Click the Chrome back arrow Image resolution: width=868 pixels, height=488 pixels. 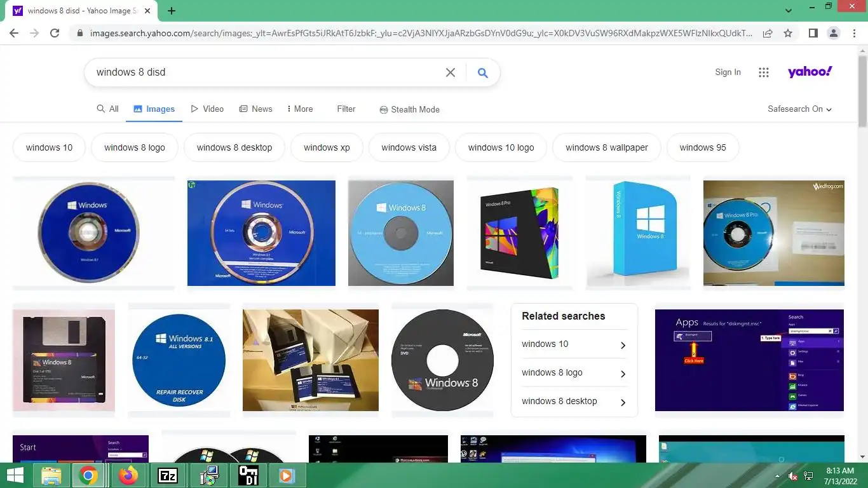pyautogui.click(x=14, y=33)
